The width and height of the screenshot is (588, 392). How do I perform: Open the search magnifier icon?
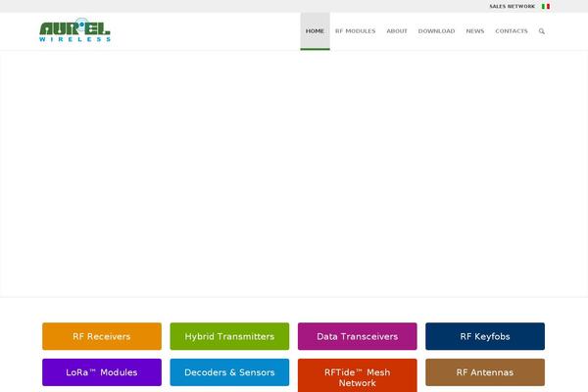pyautogui.click(x=542, y=31)
